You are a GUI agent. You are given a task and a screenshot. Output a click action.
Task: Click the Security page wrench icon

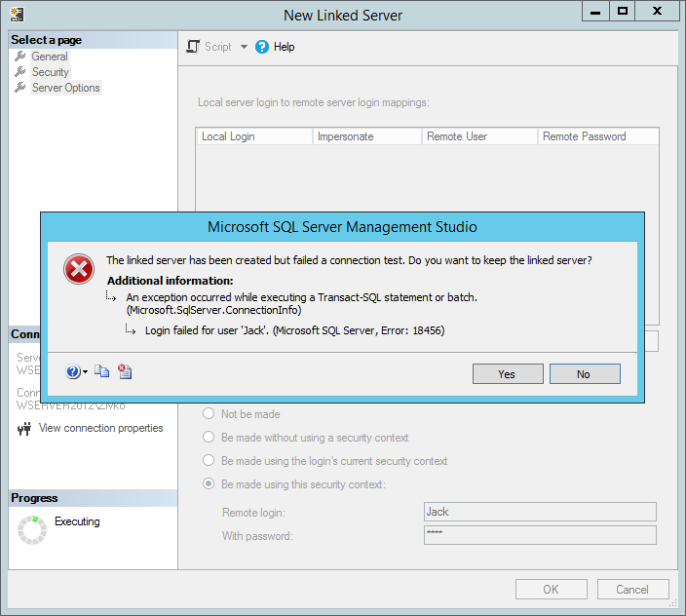click(20, 72)
